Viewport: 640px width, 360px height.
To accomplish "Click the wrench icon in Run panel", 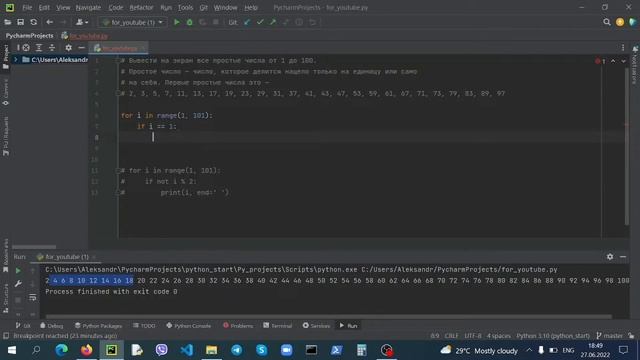I will [18, 283].
